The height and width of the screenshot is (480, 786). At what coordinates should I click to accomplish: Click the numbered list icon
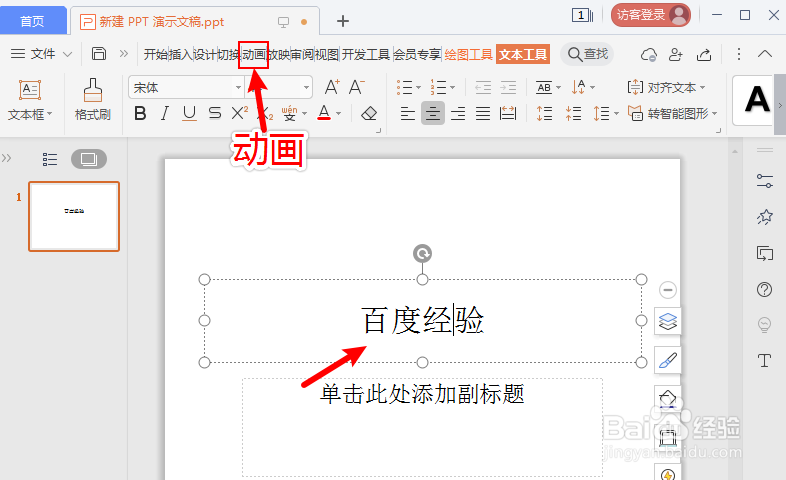[x=439, y=87]
